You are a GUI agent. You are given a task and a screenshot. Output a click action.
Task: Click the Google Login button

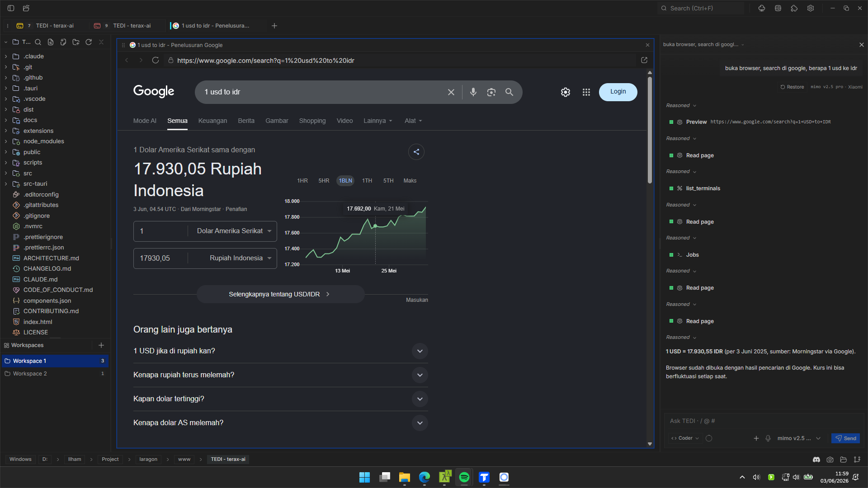[618, 92]
